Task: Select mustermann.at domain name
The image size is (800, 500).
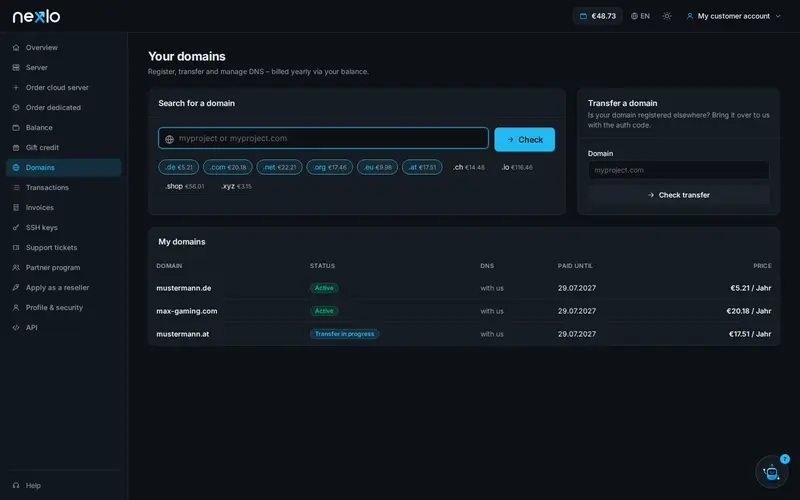Action: (x=183, y=334)
